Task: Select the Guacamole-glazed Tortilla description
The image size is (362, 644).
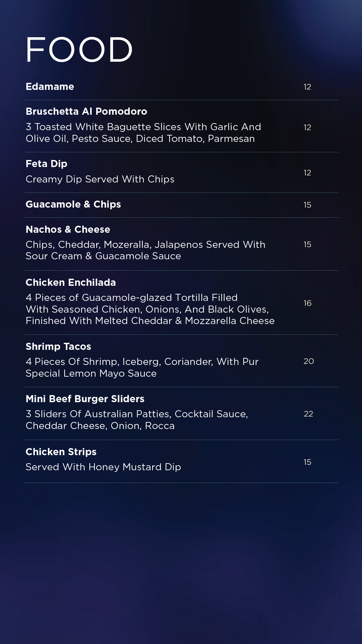Action: point(150,309)
